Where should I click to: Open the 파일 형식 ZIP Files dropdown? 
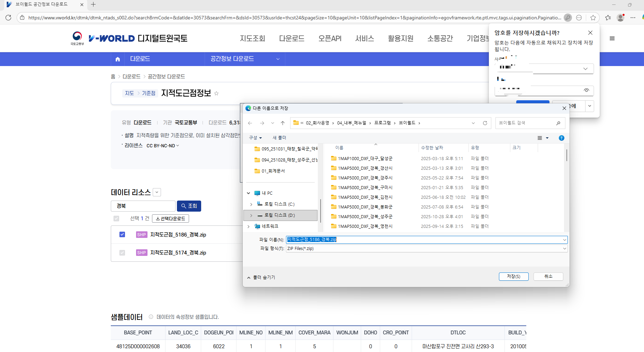(427, 249)
